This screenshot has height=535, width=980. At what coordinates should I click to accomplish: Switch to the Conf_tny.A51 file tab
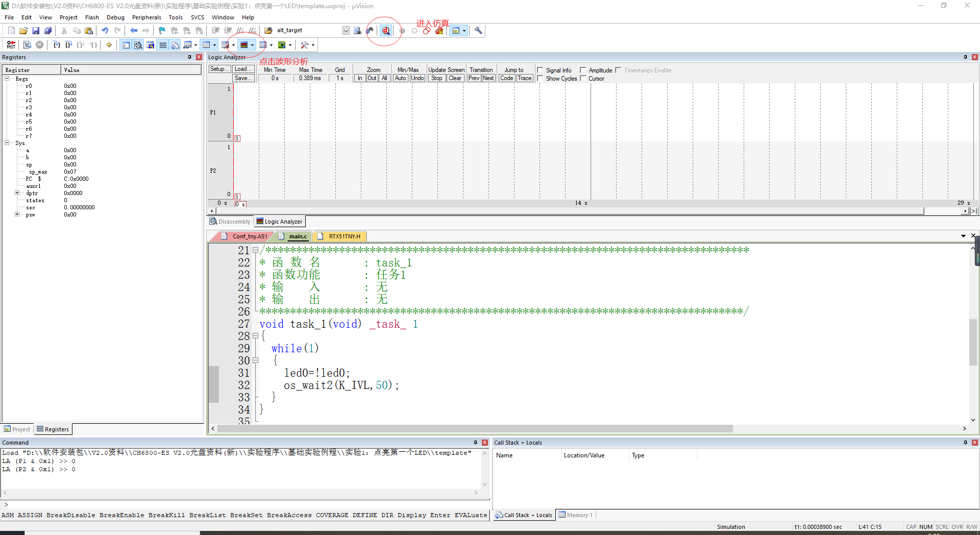coord(244,236)
